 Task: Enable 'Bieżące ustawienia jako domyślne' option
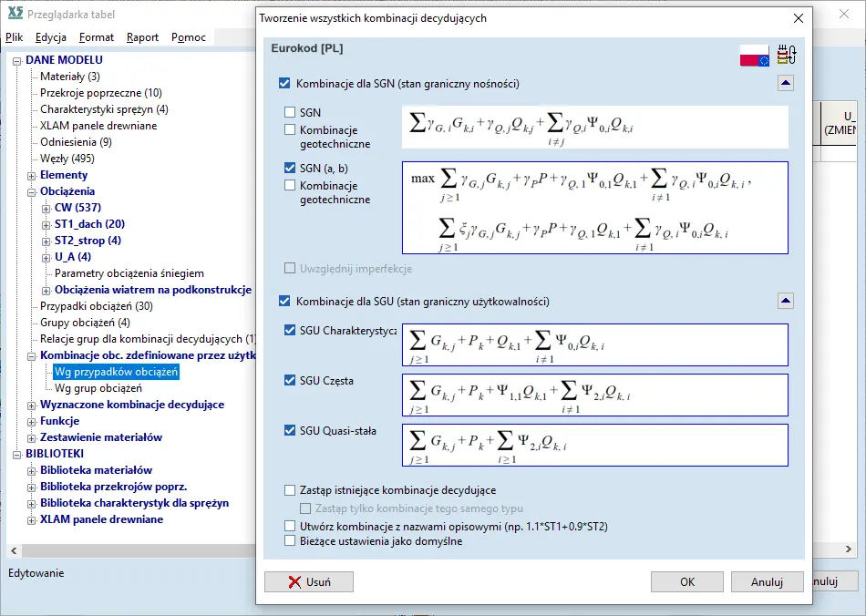pos(291,541)
